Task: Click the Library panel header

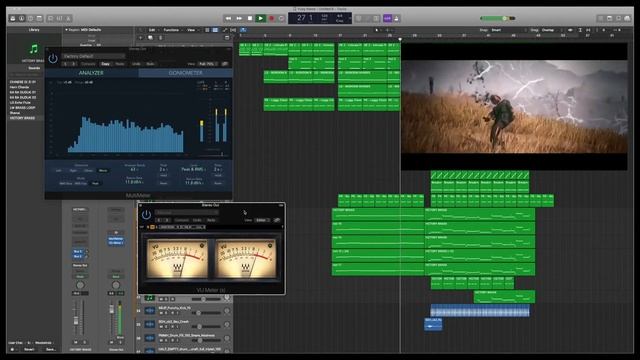Action: (x=34, y=30)
